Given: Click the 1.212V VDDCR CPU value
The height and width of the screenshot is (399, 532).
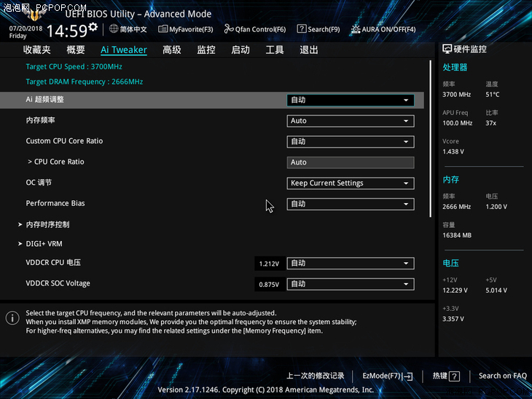Looking at the screenshot, I should [x=269, y=264].
